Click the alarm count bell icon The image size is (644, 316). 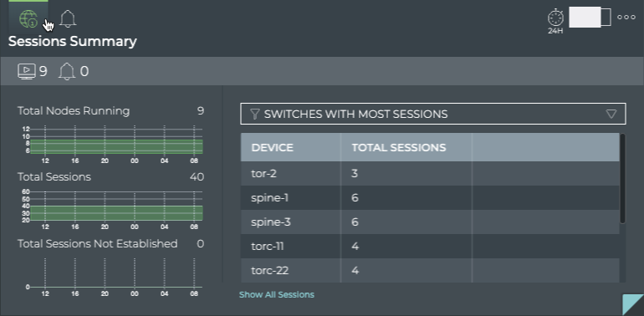tap(67, 71)
